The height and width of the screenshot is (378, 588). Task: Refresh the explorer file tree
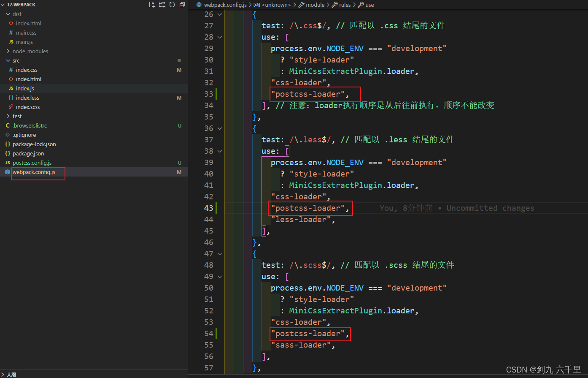(172, 5)
